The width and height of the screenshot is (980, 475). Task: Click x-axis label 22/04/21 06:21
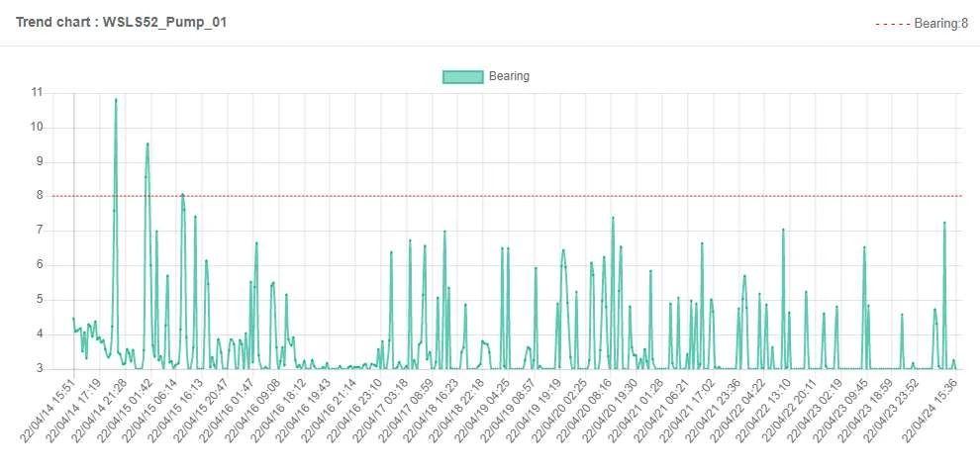pos(662,410)
